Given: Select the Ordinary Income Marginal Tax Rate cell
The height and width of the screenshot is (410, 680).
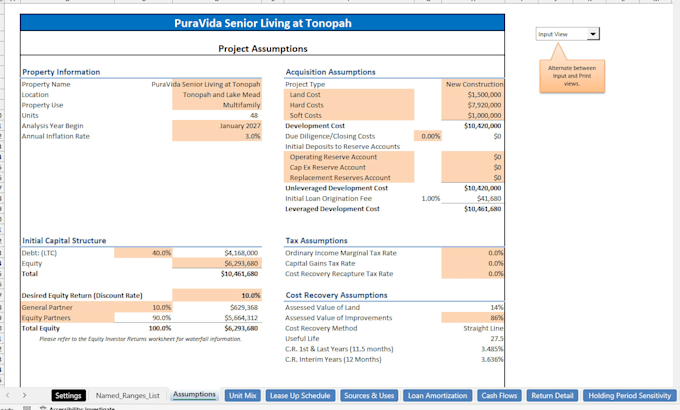Looking at the screenshot, I should click(x=473, y=253).
